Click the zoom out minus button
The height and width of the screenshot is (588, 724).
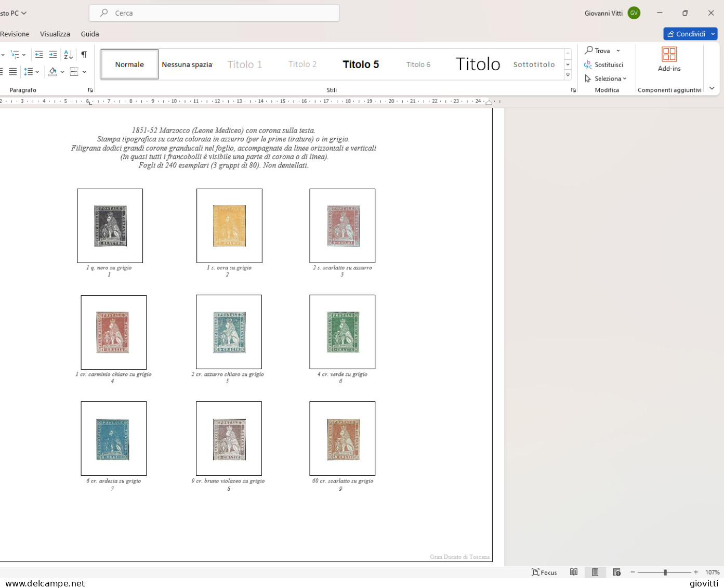(633, 572)
